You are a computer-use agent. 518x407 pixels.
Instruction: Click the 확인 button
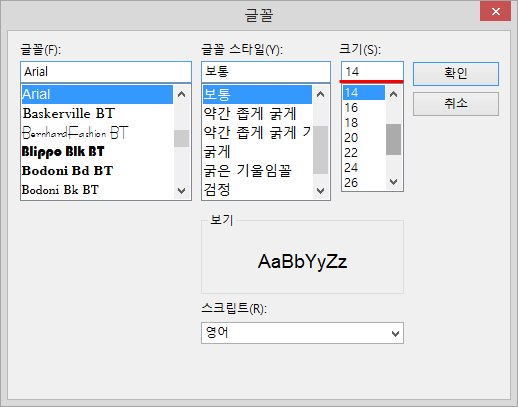click(456, 74)
